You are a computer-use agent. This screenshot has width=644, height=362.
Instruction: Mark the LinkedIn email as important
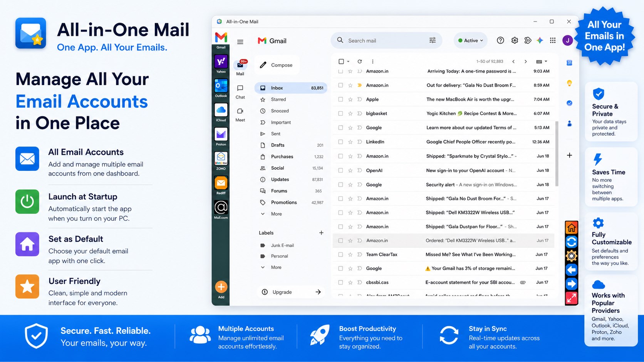[359, 142]
